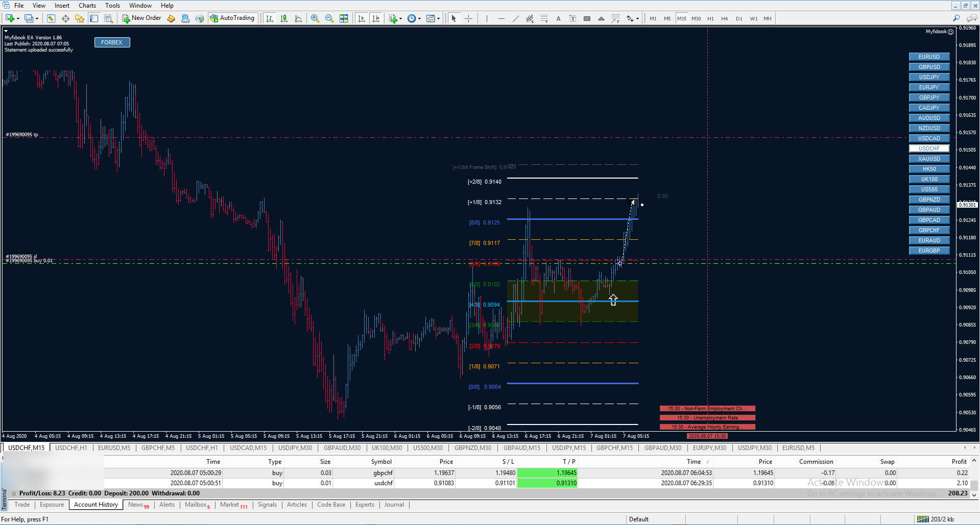
Task: Switch to the GBPCHF,M5 chart tab
Action: (x=158, y=448)
